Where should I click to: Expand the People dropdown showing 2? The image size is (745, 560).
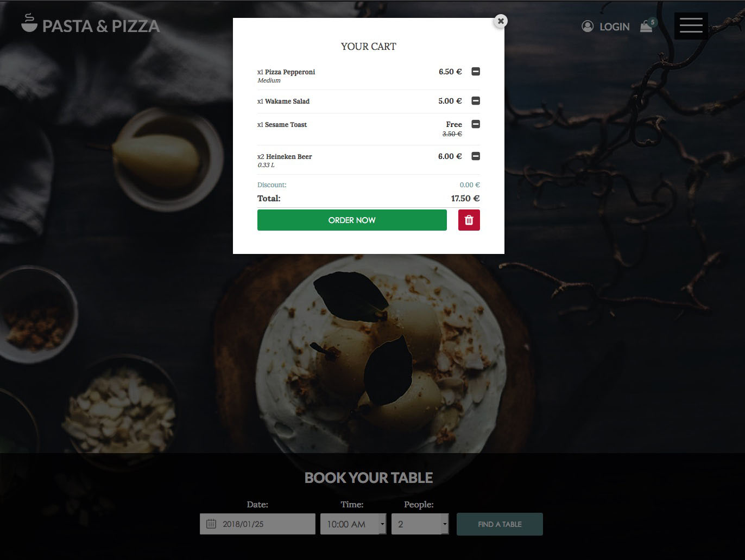420,524
